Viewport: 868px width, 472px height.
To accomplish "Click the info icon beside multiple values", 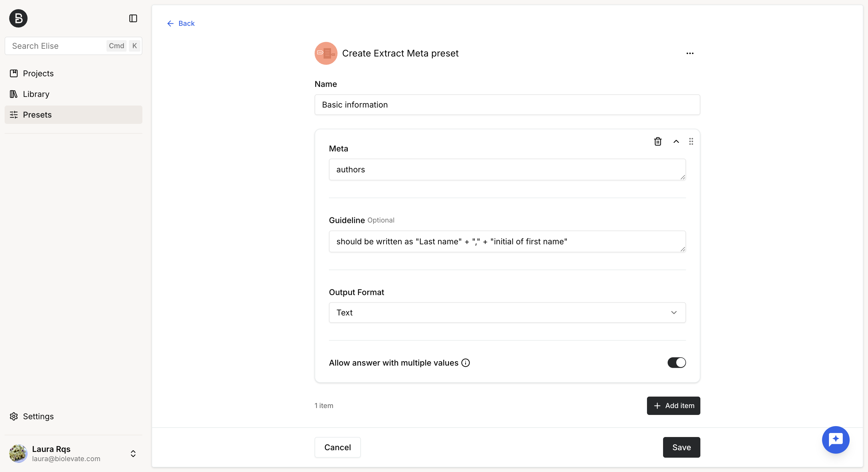I will tap(466, 362).
